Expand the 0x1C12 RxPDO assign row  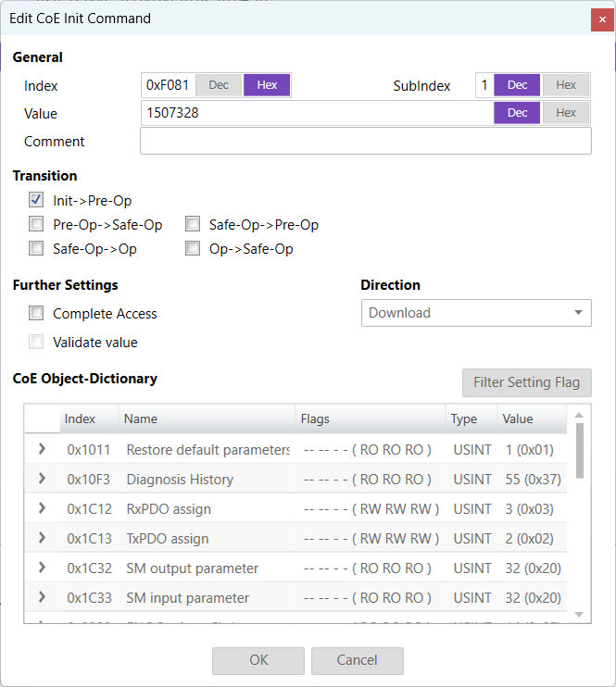click(x=42, y=508)
